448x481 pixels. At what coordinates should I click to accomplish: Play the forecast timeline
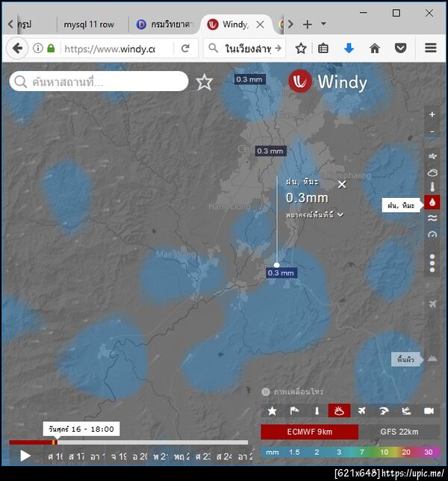pyautogui.click(x=25, y=456)
